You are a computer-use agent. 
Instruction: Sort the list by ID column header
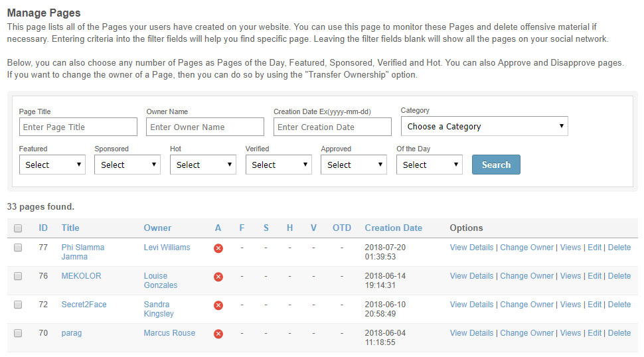coord(43,228)
